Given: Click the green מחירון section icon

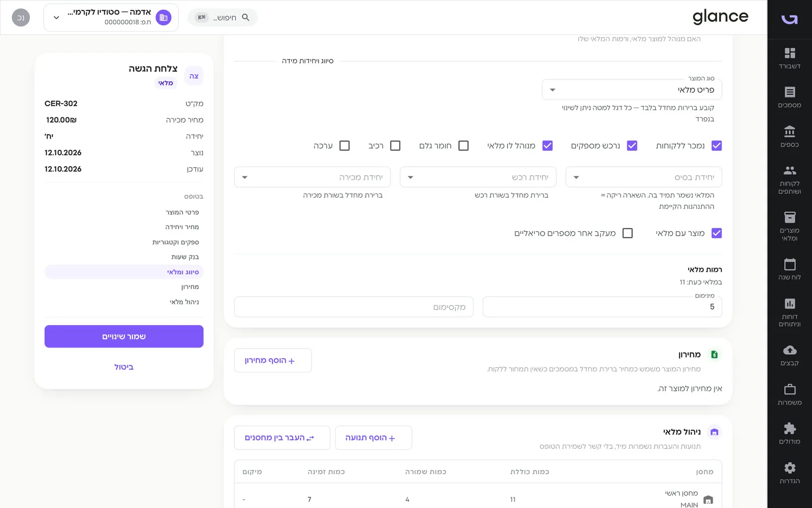Looking at the screenshot, I should (x=714, y=355).
